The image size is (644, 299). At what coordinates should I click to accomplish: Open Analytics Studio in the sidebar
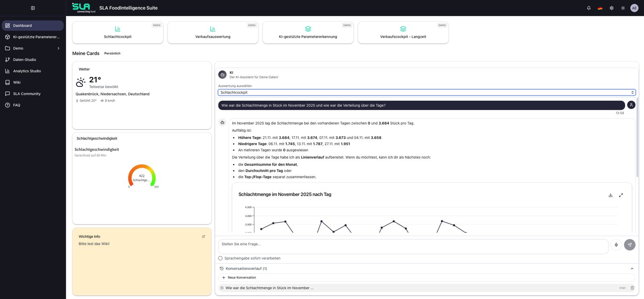click(x=33, y=71)
